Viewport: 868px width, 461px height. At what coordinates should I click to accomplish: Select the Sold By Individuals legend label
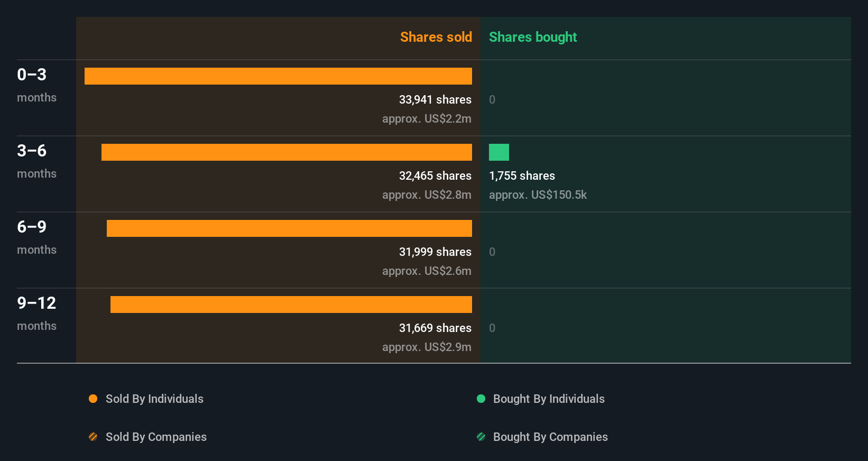point(154,399)
